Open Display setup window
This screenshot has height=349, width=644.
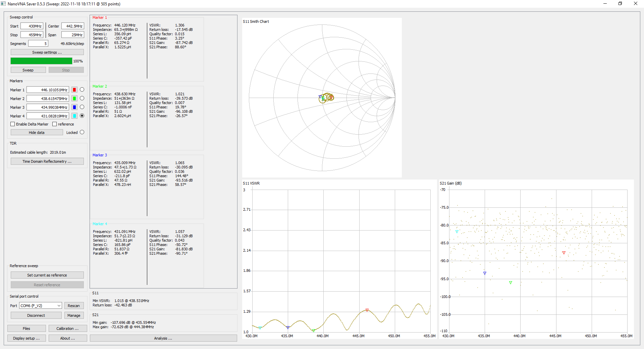tap(26, 338)
